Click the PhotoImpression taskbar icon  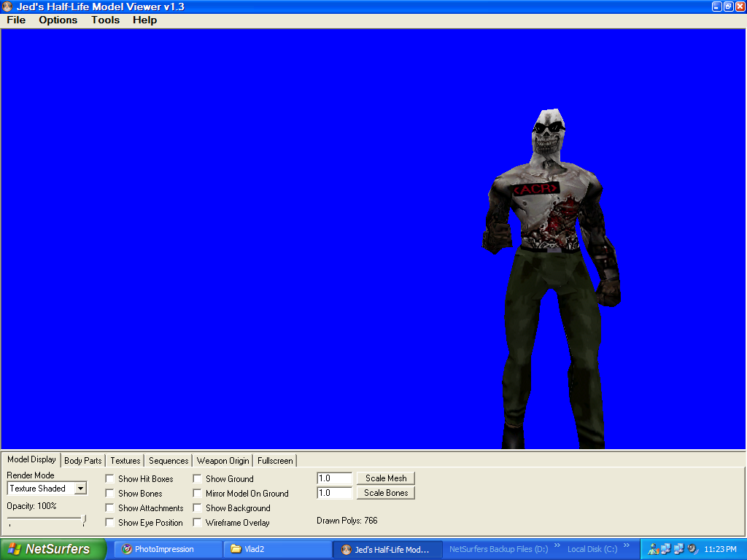pos(127,549)
